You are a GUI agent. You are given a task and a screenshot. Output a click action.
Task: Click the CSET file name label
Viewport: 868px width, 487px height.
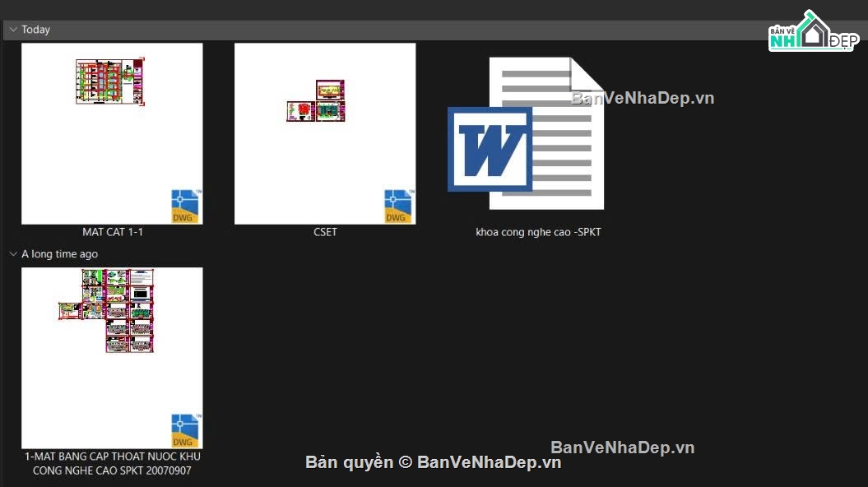[x=325, y=232]
